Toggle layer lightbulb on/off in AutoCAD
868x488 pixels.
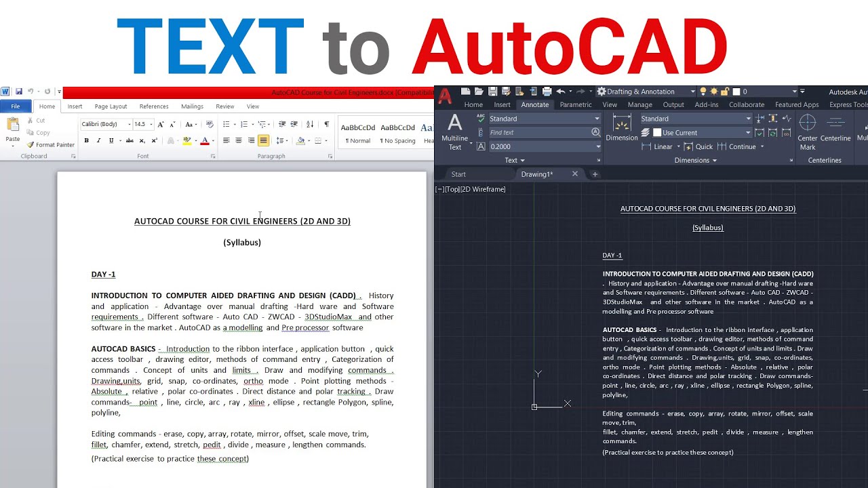click(x=703, y=91)
